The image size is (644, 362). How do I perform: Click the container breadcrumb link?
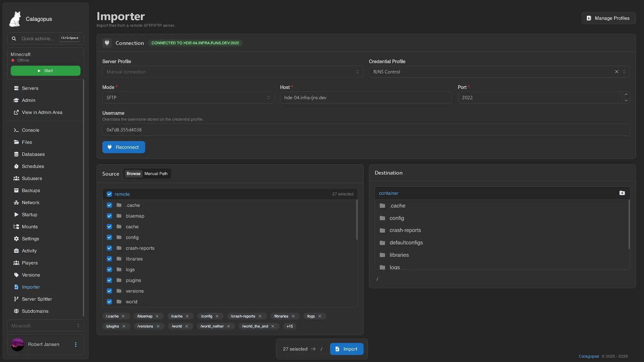389,193
